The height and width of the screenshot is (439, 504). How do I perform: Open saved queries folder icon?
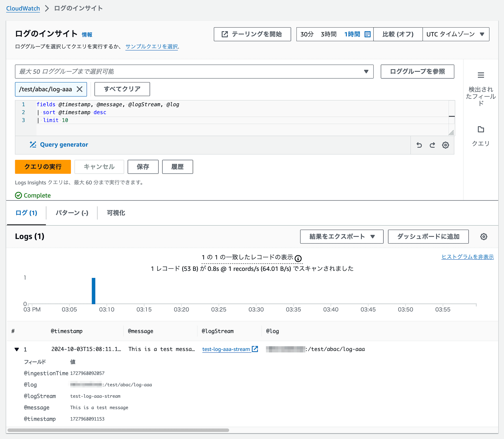[x=481, y=129]
